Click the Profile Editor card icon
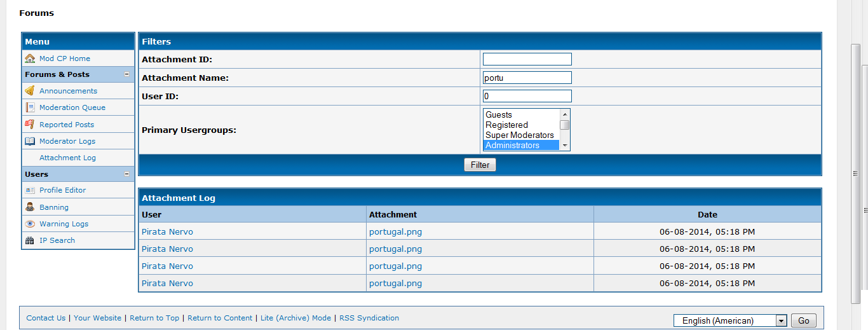 (30, 190)
